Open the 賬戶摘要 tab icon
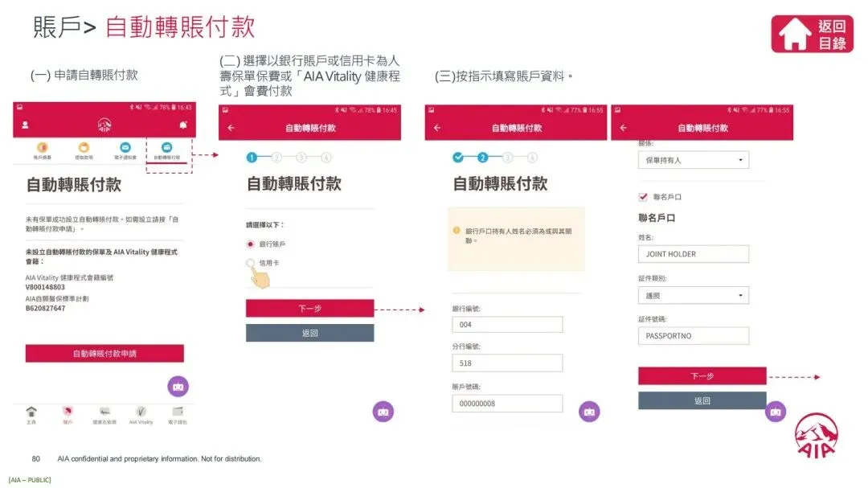The height and width of the screenshot is (488, 868). click(42, 147)
